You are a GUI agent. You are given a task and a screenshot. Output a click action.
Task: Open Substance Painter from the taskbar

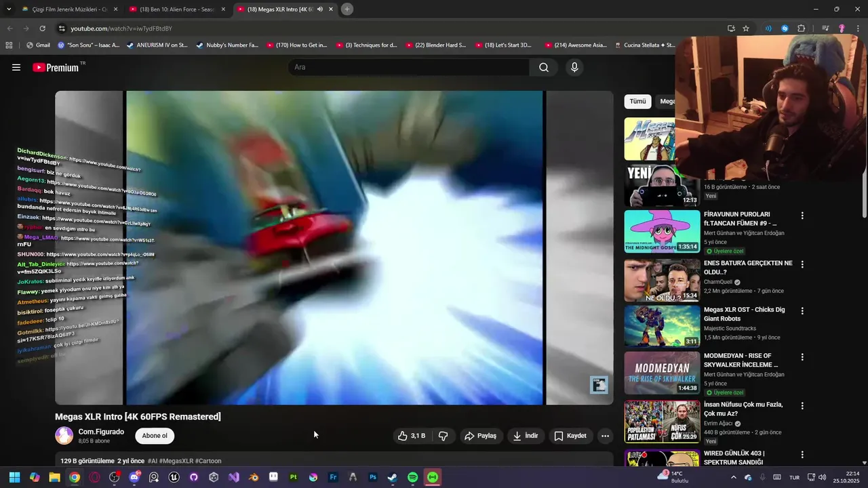coord(294,477)
